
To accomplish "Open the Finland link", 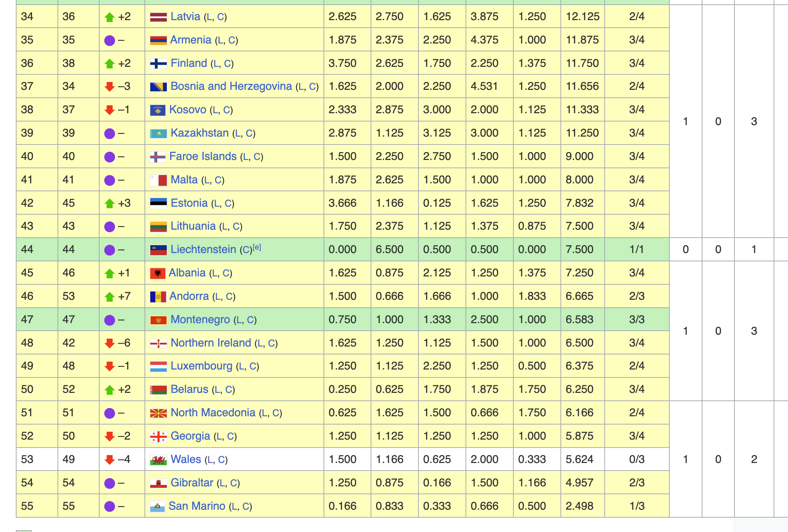I will pos(189,63).
